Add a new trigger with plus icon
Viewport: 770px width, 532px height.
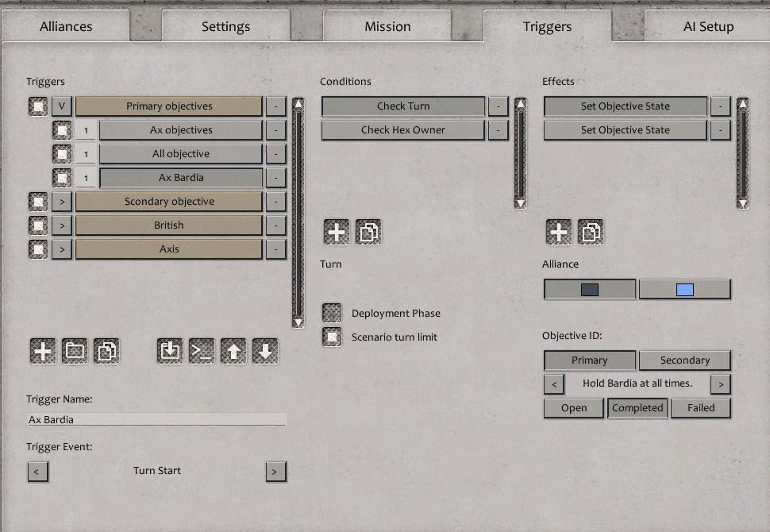click(43, 351)
